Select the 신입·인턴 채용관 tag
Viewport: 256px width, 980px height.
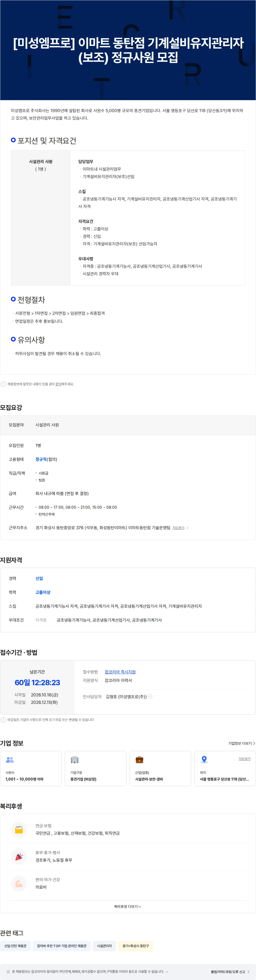(15, 946)
